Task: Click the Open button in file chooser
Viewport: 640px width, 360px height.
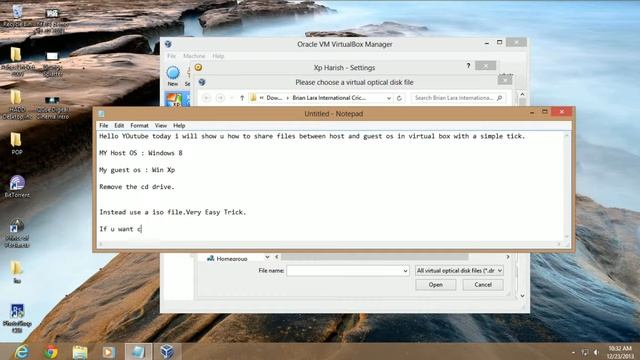Action: 436,285
